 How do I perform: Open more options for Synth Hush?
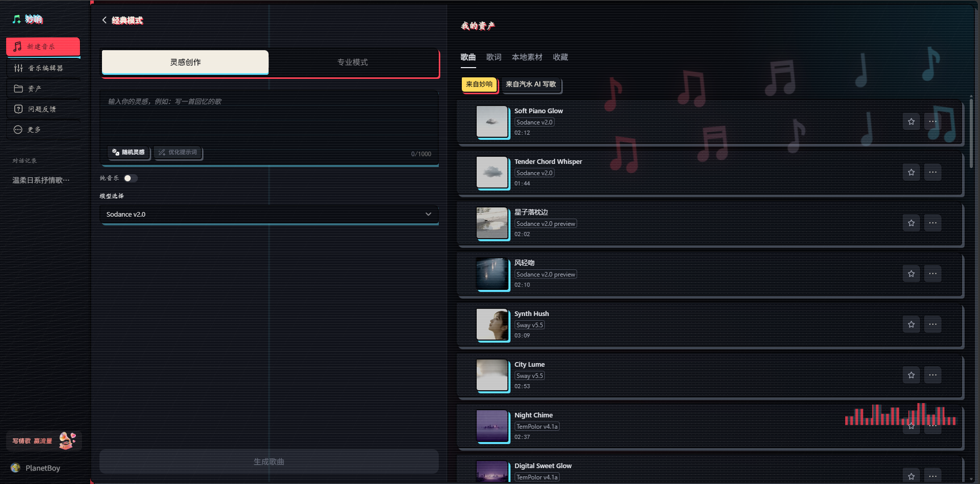click(933, 324)
